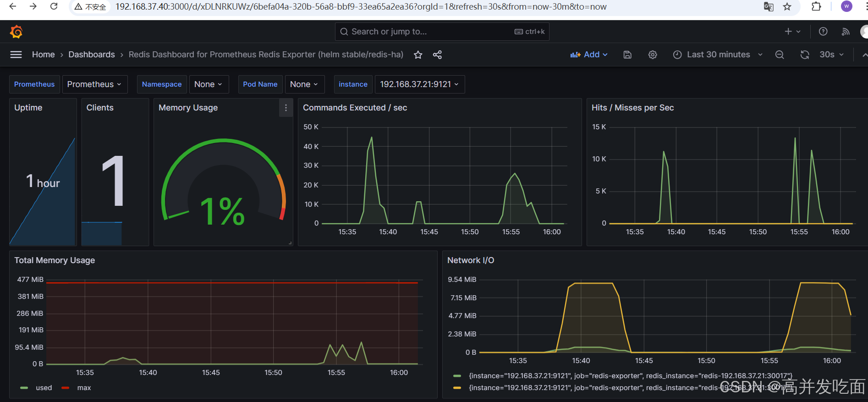
Task: Expand the Namespace None dropdown
Action: 209,84
